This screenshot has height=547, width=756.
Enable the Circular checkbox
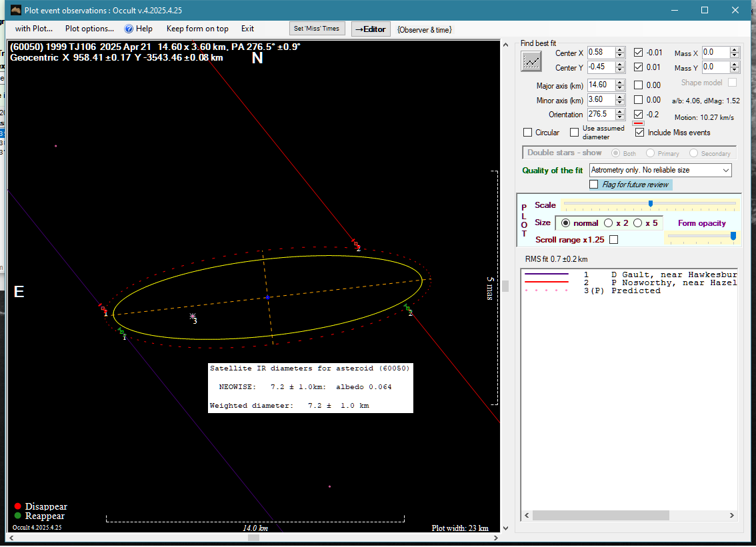click(528, 133)
